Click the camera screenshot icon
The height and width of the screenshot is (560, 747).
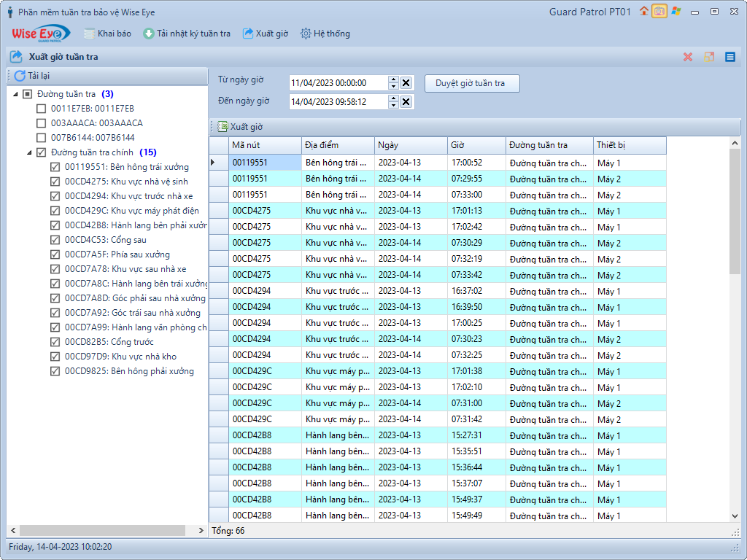click(659, 11)
